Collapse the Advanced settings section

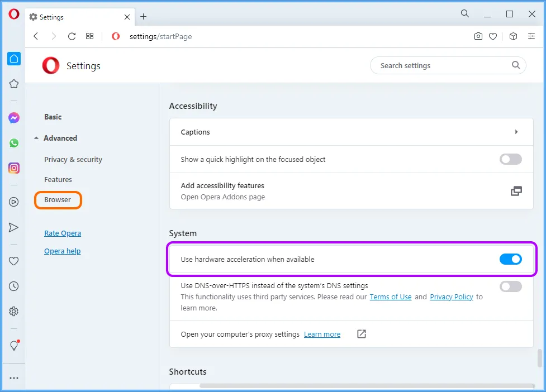(x=56, y=138)
